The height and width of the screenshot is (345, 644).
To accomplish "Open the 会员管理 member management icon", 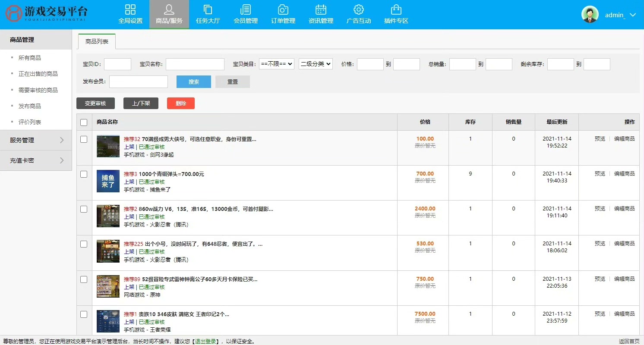I will [245, 10].
